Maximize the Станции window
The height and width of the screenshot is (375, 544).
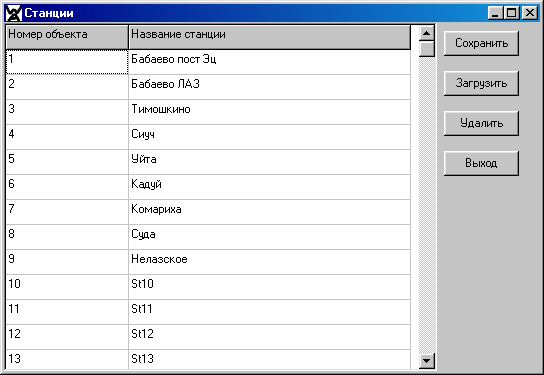(x=512, y=13)
